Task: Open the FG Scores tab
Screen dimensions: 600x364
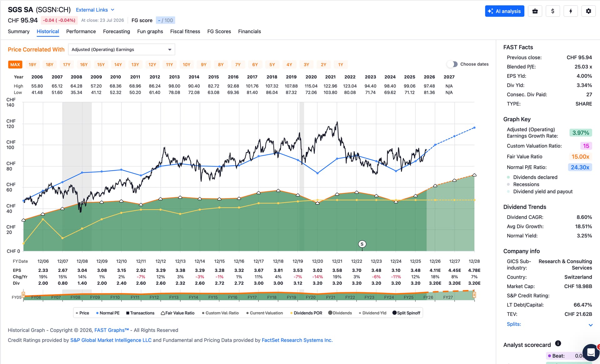Action: 219,32
